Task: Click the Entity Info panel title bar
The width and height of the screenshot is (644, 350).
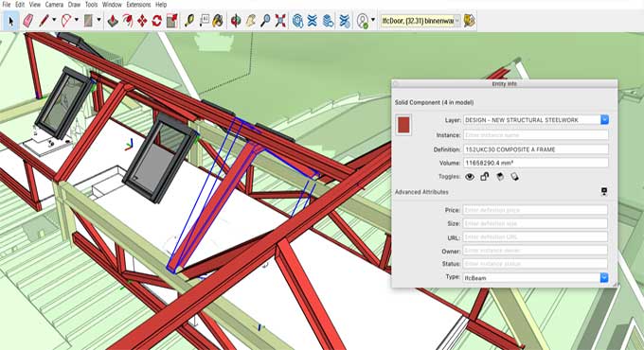Action: pyautogui.click(x=505, y=83)
